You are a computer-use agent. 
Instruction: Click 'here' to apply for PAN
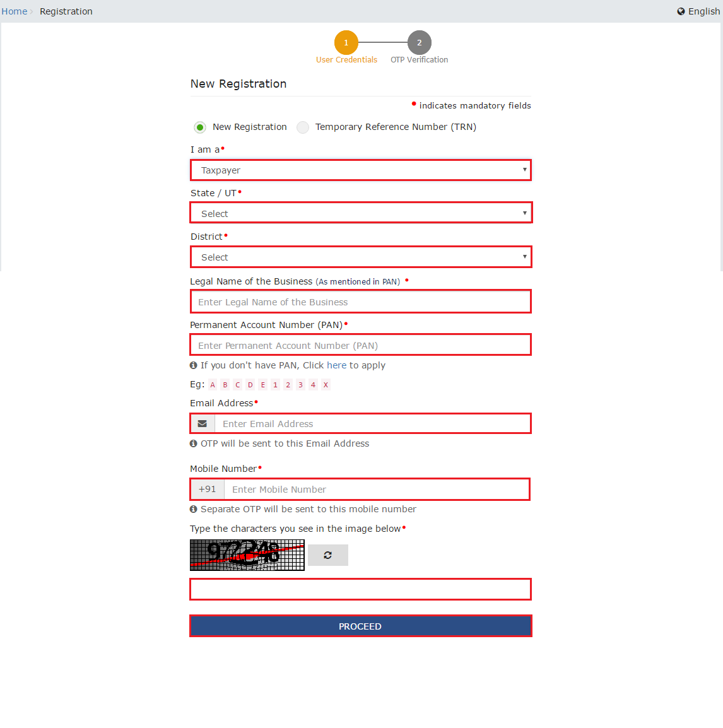click(x=336, y=365)
